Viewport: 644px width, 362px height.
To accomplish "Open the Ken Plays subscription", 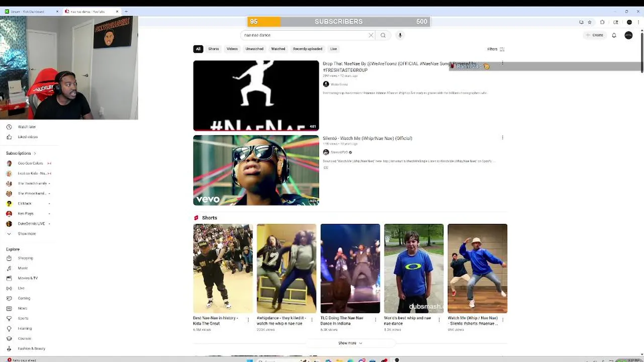I will [x=25, y=214].
